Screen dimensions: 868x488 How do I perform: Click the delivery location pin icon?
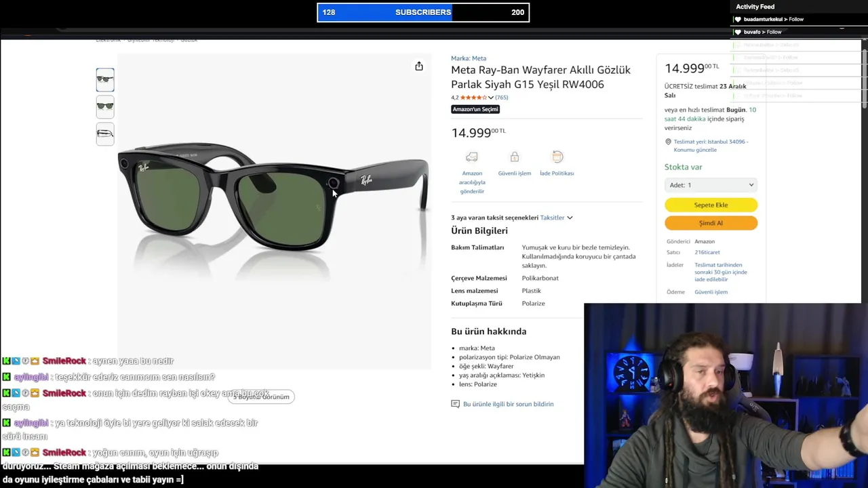pyautogui.click(x=668, y=142)
